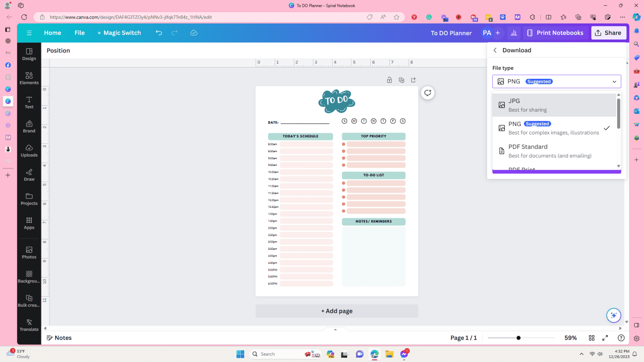Image resolution: width=644 pixels, height=362 pixels.
Task: Click the Magic Switch menu item
Action: [119, 33]
